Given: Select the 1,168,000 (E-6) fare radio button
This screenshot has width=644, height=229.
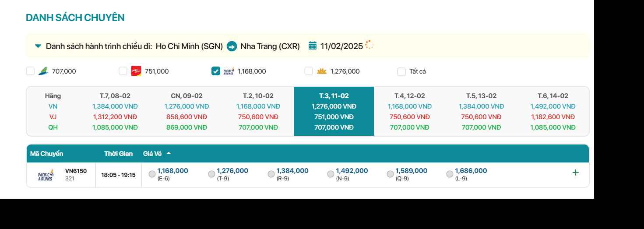Looking at the screenshot, I should [152, 174].
